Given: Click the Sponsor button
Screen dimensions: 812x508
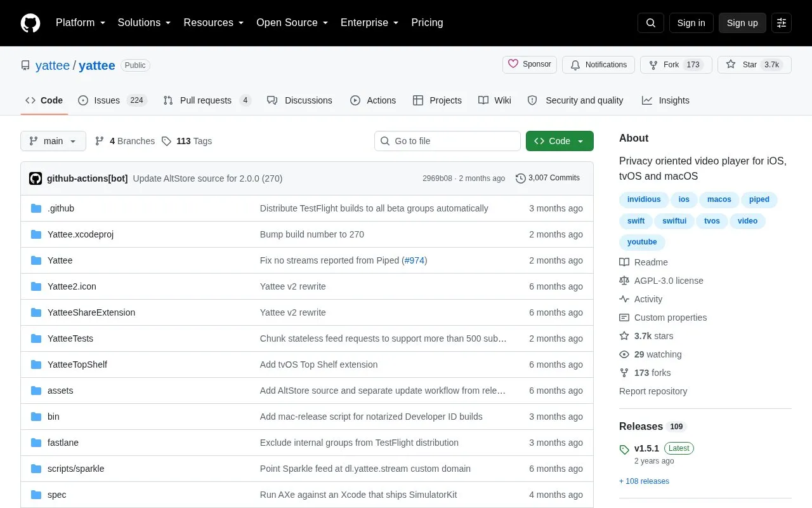Looking at the screenshot, I should (x=530, y=64).
